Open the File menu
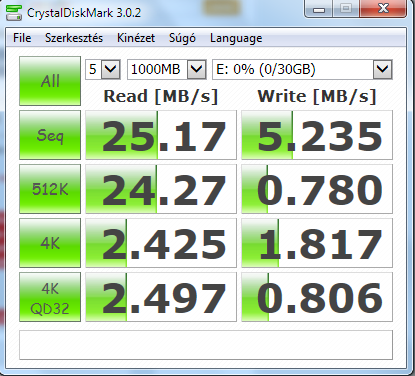Image resolution: width=415 pixels, height=376 pixels. pyautogui.click(x=22, y=38)
